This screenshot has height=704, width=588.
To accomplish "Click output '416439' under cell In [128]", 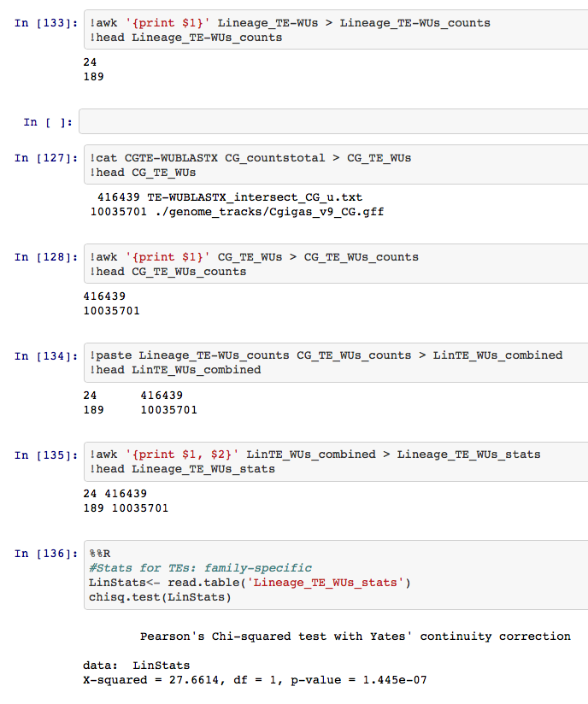I will pyautogui.click(x=104, y=296).
